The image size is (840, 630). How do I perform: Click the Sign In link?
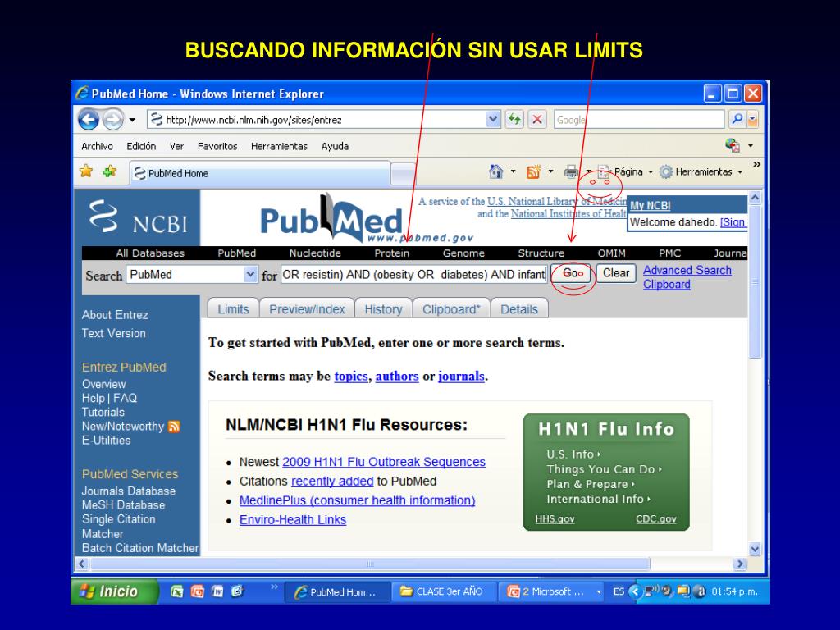click(733, 222)
